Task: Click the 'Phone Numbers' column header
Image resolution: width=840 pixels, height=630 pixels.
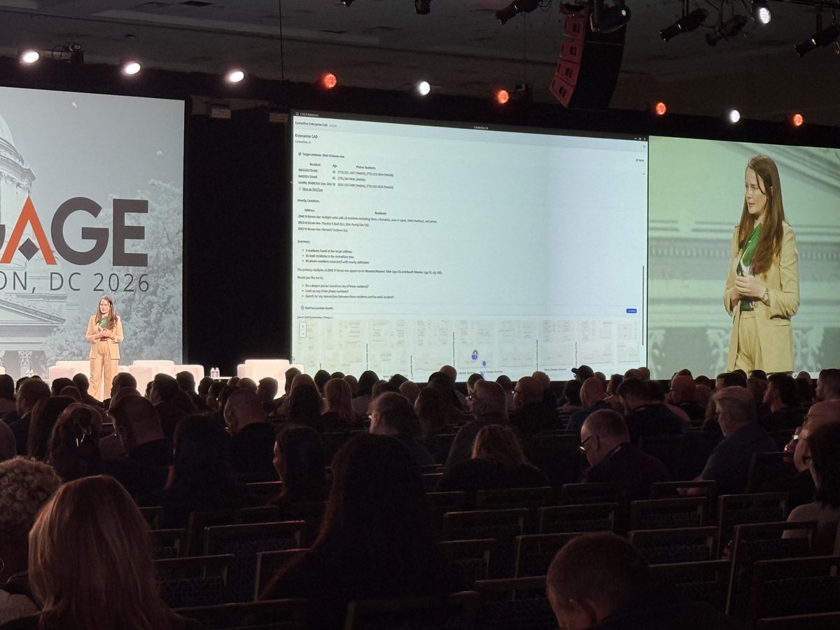Action: (365, 167)
